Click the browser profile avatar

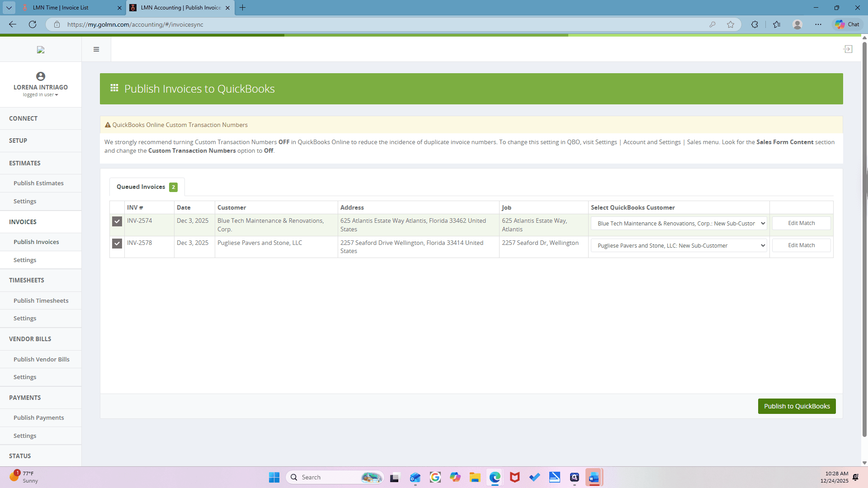[797, 24]
